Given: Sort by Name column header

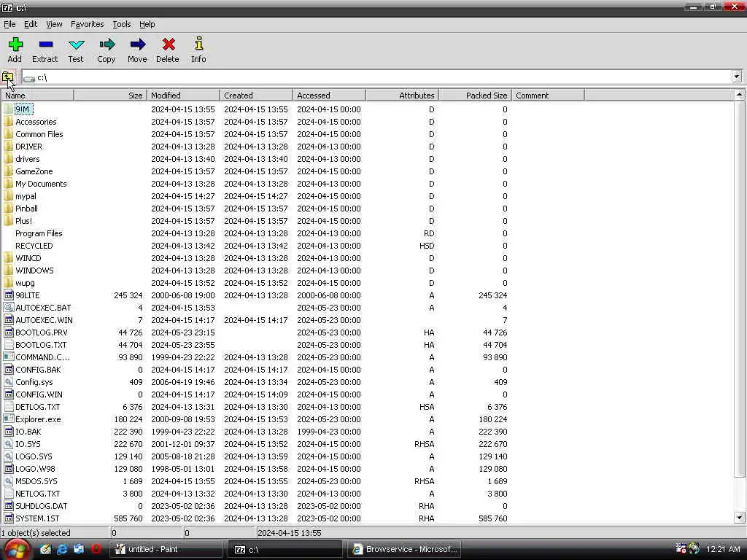Looking at the screenshot, I should 37,96.
